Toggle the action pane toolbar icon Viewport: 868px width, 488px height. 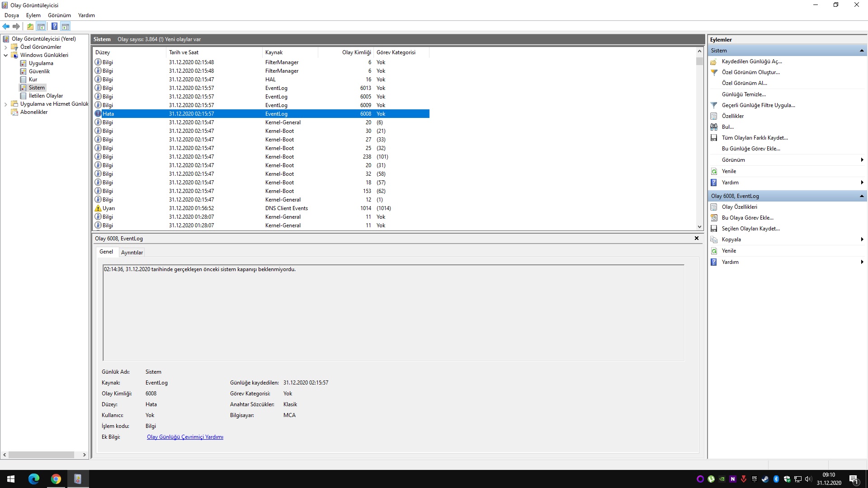tap(66, 26)
